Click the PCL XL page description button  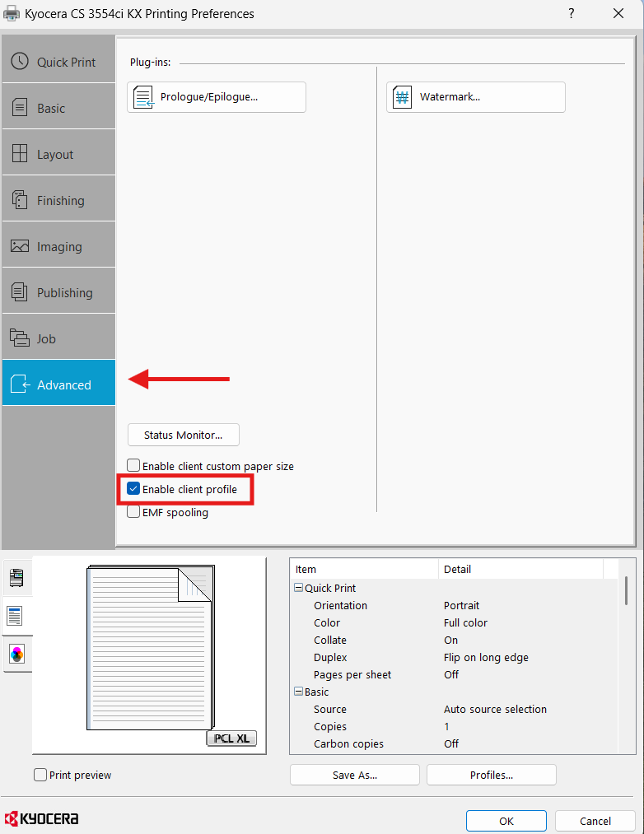click(231, 738)
